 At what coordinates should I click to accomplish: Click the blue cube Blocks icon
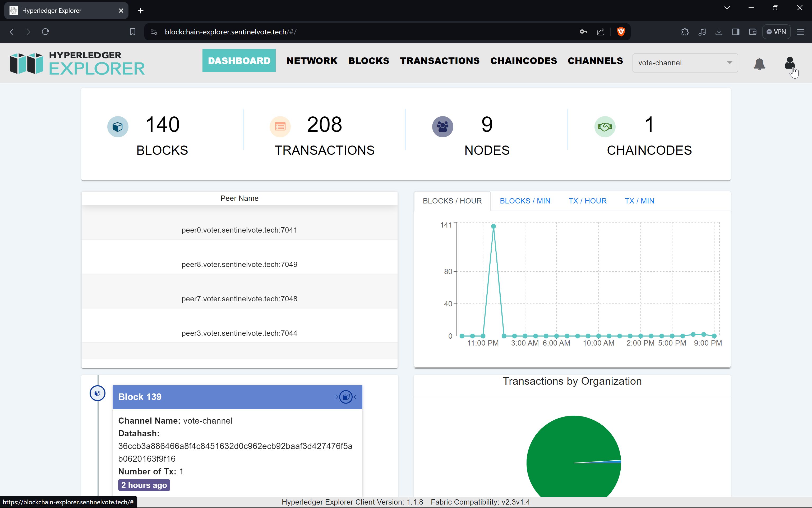pyautogui.click(x=118, y=127)
